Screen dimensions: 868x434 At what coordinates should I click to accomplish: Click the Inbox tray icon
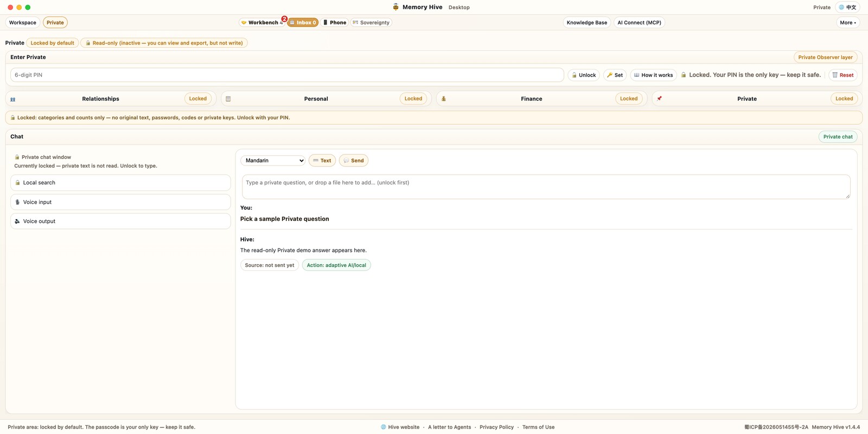pos(292,23)
